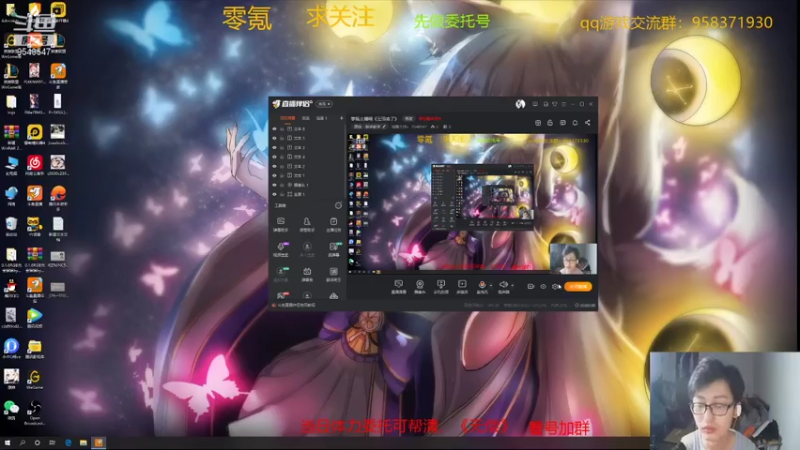Select Recycle Bin desktop icon
The height and width of the screenshot is (450, 800).
point(11,226)
